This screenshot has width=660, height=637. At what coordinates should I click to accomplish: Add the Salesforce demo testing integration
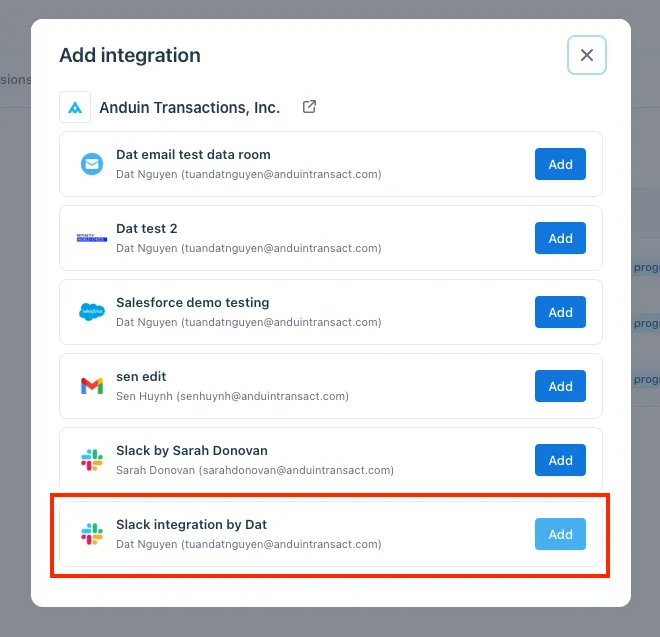(x=560, y=312)
